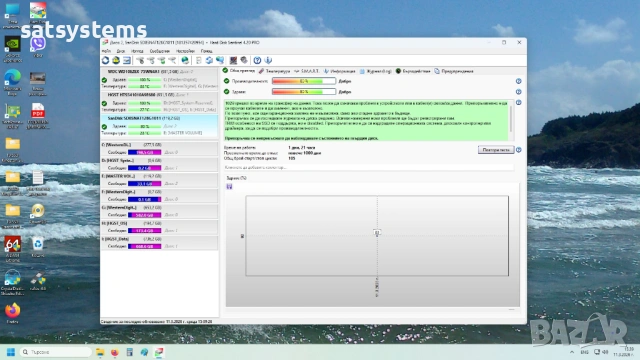Viewport: 640px width, 360px height.
Task: Select the G: WesternDigital partition entry
Action: (x=159, y=211)
